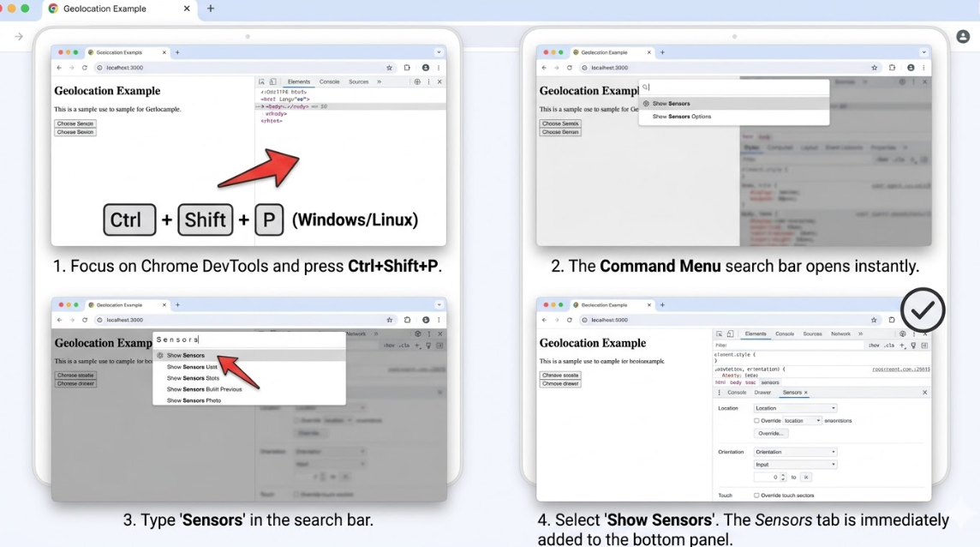Open the Orientation preset dropdown
The width and height of the screenshot is (980, 547).
795,452
